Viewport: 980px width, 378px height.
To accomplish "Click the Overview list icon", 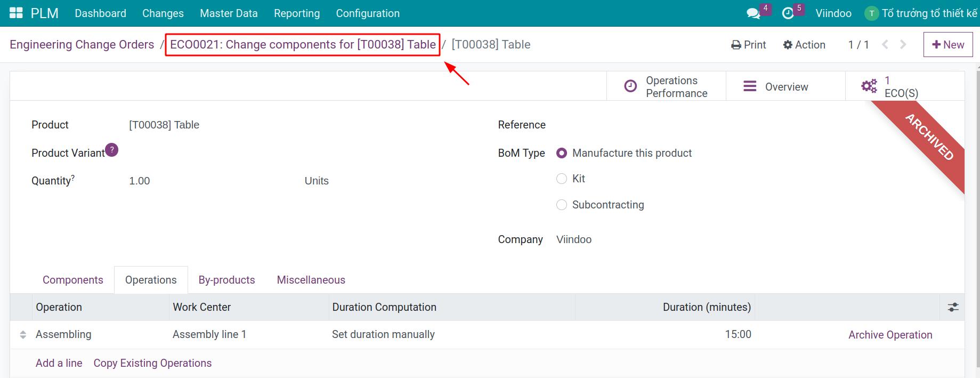I will [x=750, y=86].
